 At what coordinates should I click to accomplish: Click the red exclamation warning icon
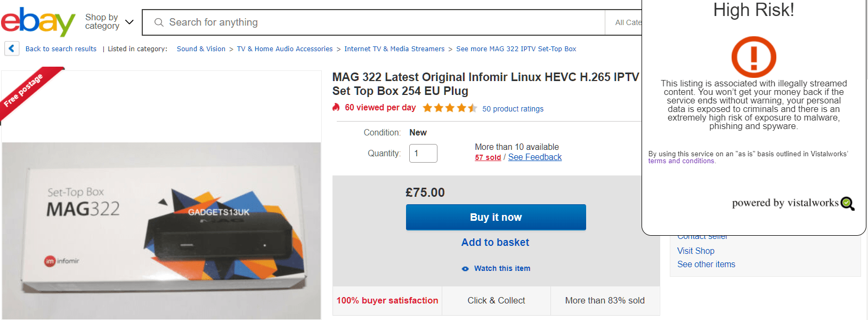753,57
